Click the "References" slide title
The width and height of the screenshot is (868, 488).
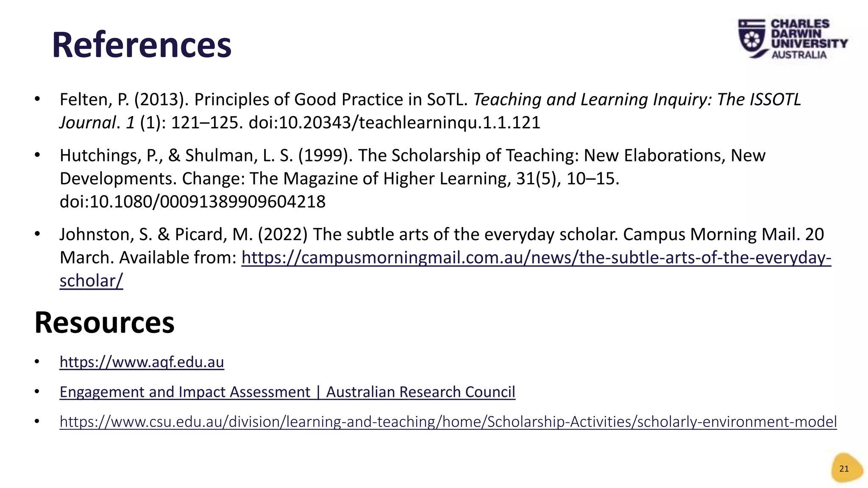(x=142, y=45)
